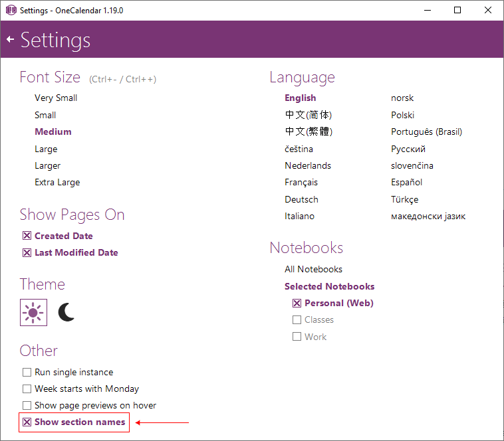
Task: Click the back arrow next to Settings
Action: pyautogui.click(x=10, y=40)
